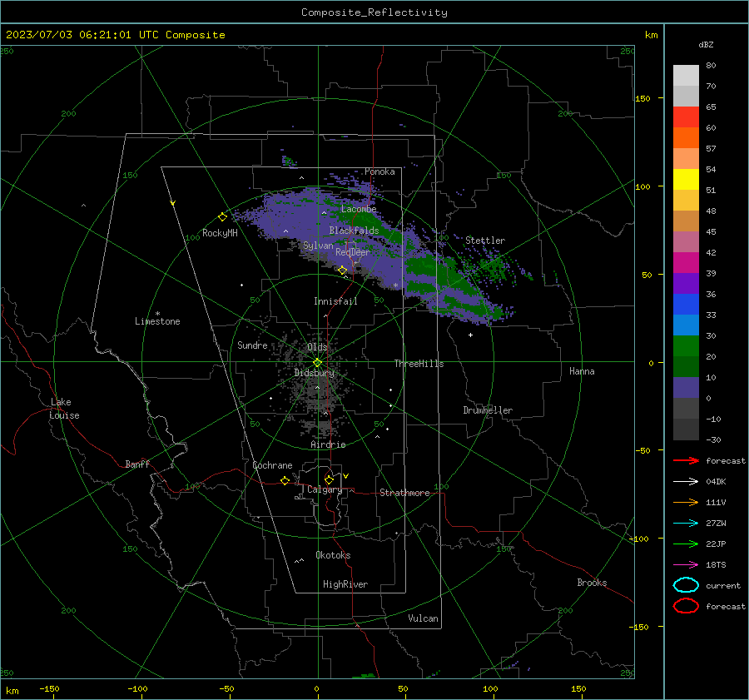Click the HighRiver town label
Image resolution: width=749 pixels, height=700 pixels.
[345, 584]
